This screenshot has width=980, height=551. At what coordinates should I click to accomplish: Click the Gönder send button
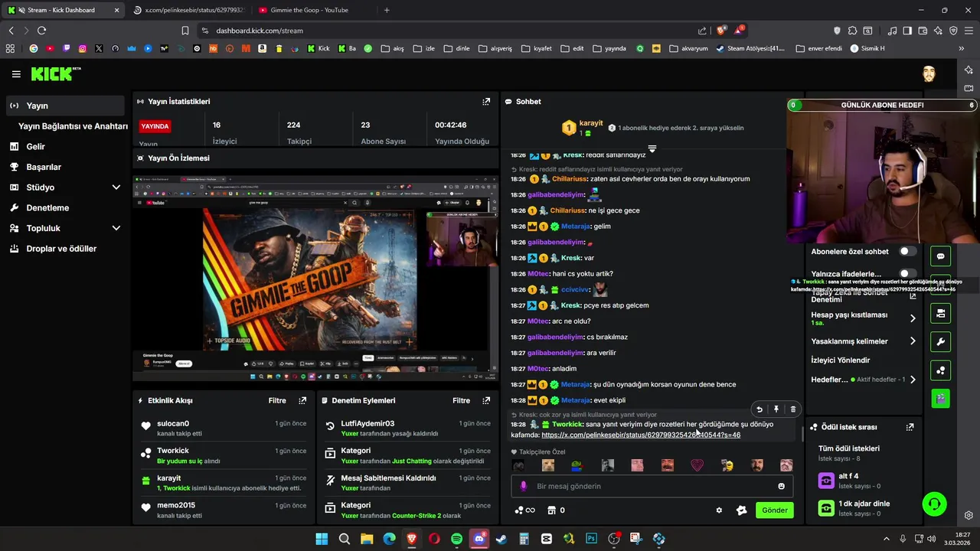[x=774, y=510]
